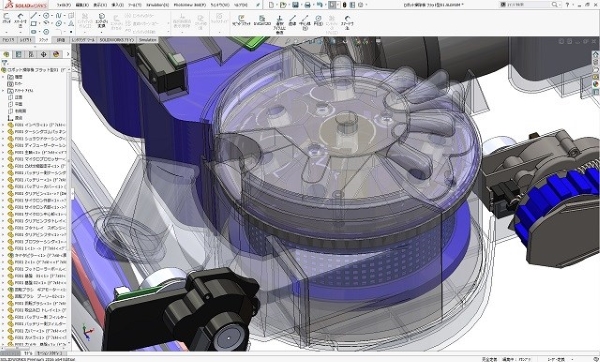This screenshot has height=362, width=600.
Task: Click the Undo arrow in title bar
Action: (320, 5)
